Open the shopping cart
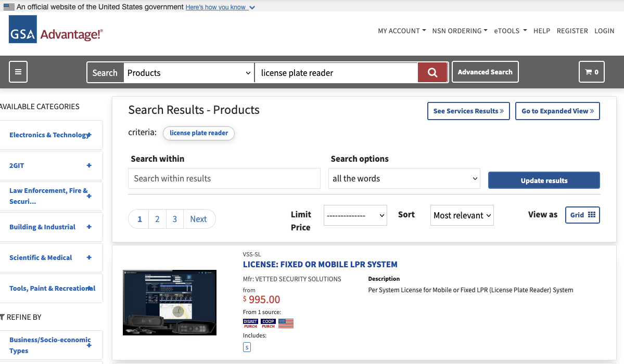 point(591,72)
